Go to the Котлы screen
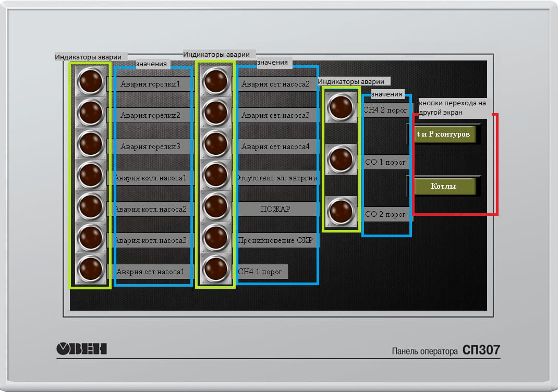This screenshot has width=558, height=392. [445, 186]
